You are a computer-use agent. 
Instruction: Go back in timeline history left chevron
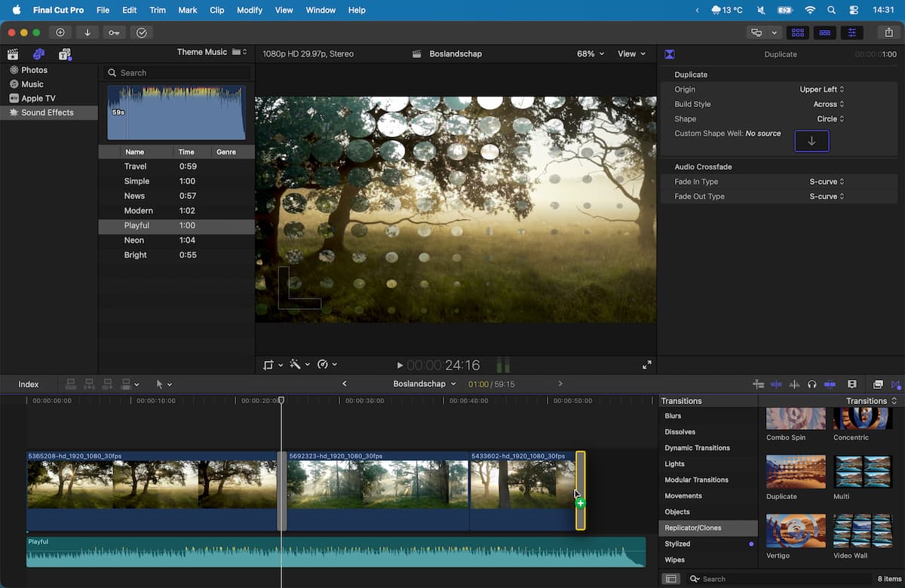tap(345, 384)
